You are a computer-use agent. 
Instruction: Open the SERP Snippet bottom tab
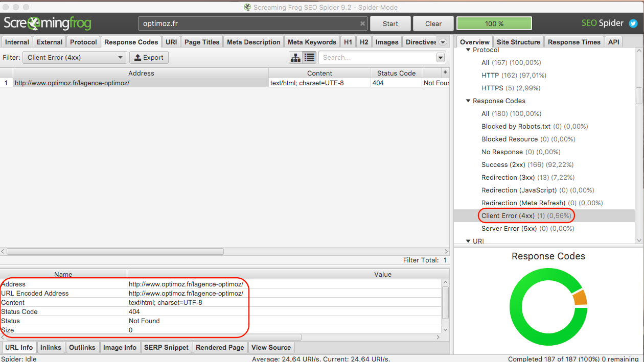[167, 348]
